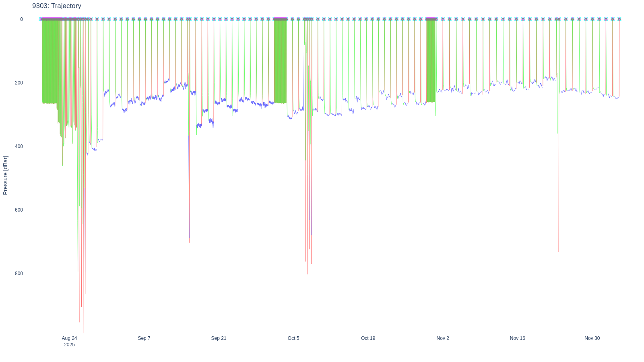Click the dense green profile block in late August
This screenshot has width=644, height=362.
[50, 60]
